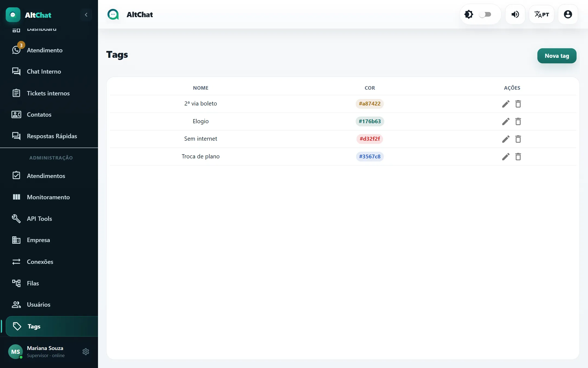Edit the Sem internet tag
588x368 pixels.
506,139
